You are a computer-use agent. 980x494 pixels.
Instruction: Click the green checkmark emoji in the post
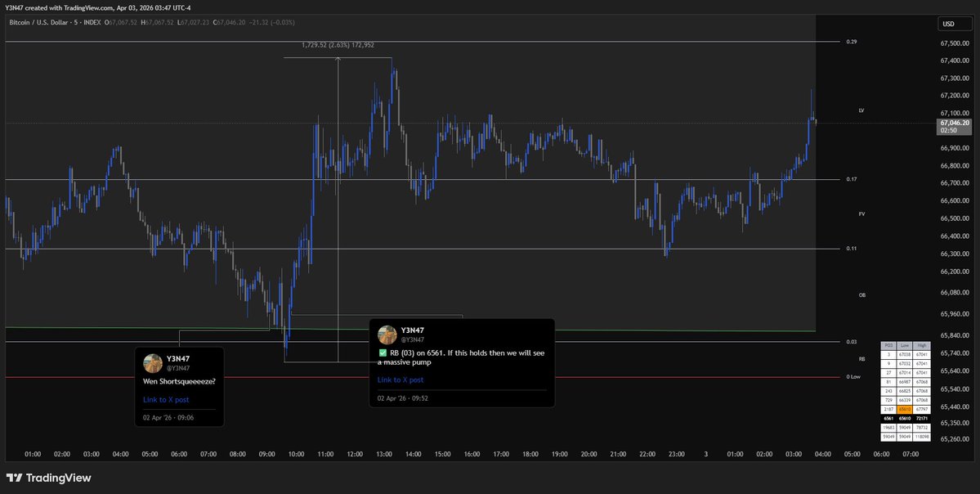click(383, 353)
